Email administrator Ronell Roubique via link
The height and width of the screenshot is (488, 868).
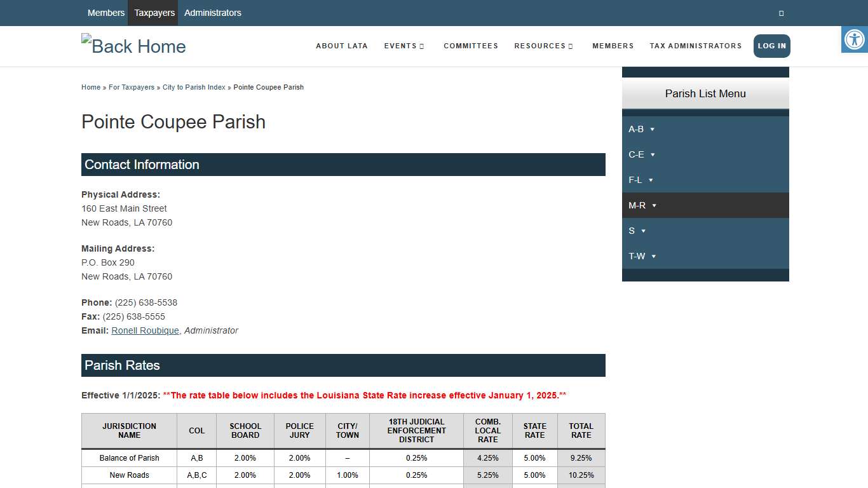(x=145, y=330)
